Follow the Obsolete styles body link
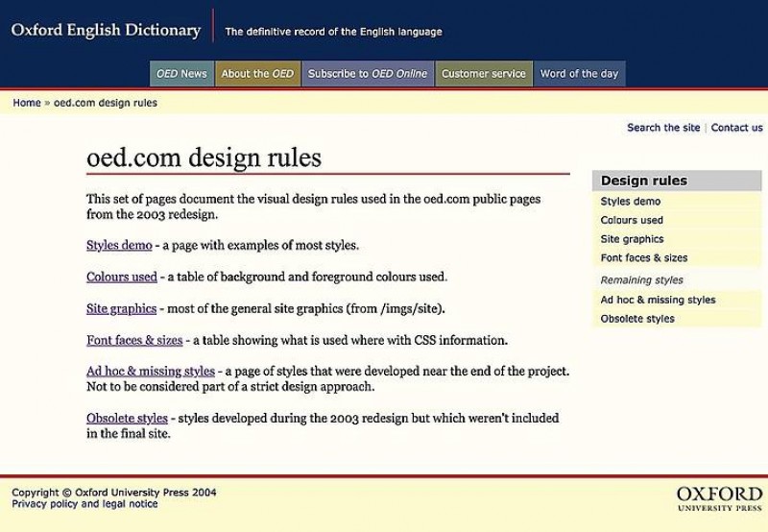This screenshot has height=532, width=768. (x=127, y=418)
